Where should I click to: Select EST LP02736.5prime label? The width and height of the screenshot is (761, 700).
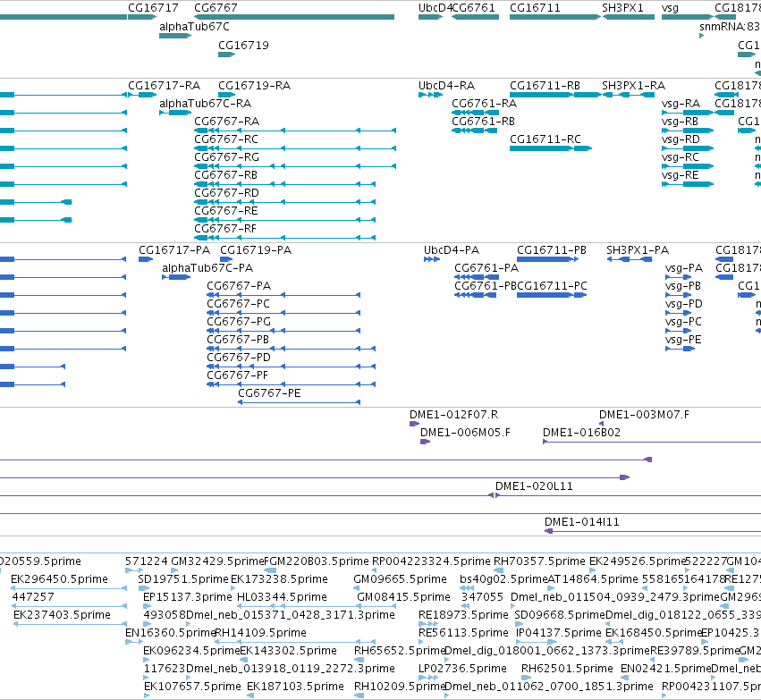coord(462,669)
